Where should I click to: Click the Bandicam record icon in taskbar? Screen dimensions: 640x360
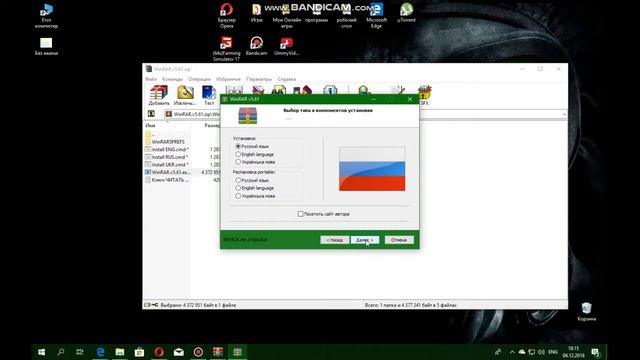pyautogui.click(x=198, y=352)
